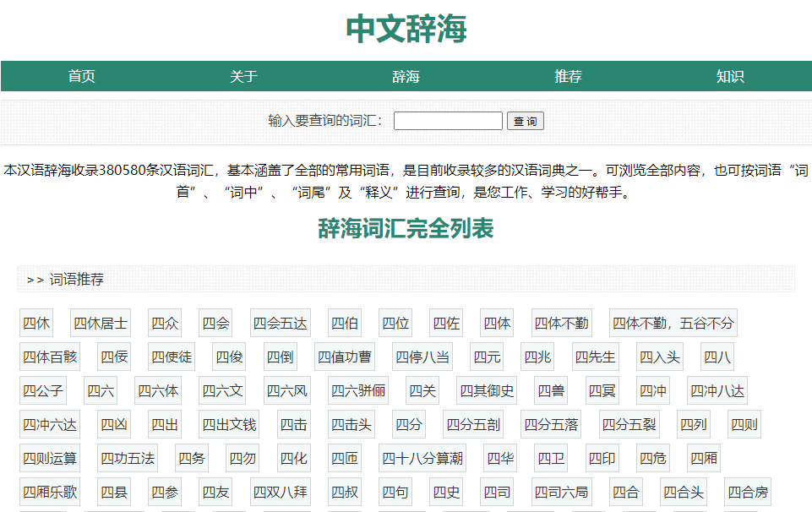Open the entry for 四双八拜

tap(280, 492)
